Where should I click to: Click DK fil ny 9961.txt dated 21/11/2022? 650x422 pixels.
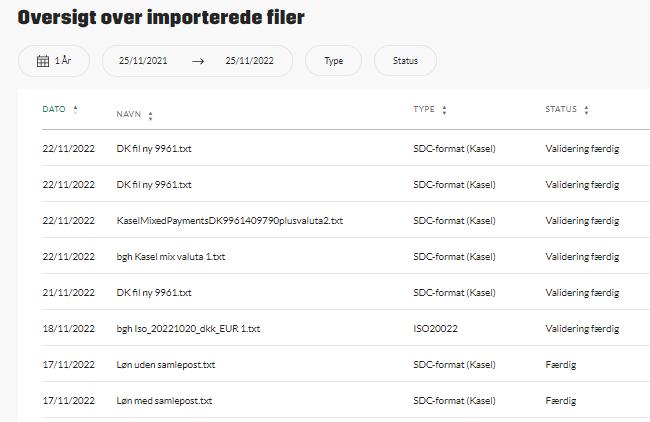click(154, 292)
